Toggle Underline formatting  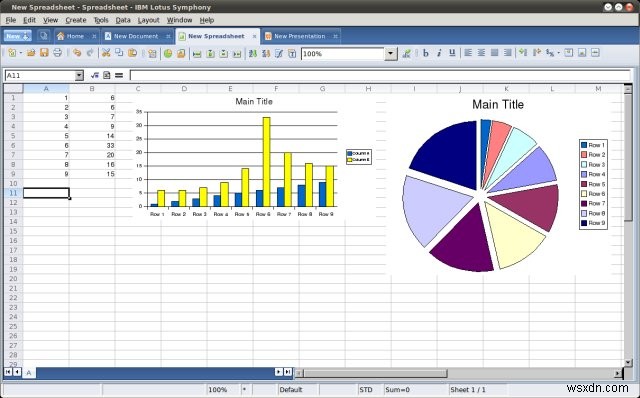[x=452, y=53]
